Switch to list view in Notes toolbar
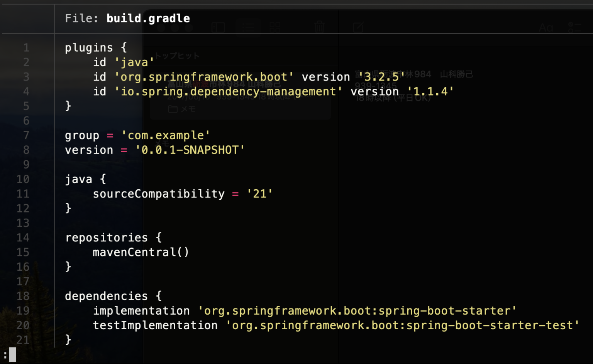This screenshot has height=364, width=593. click(248, 27)
